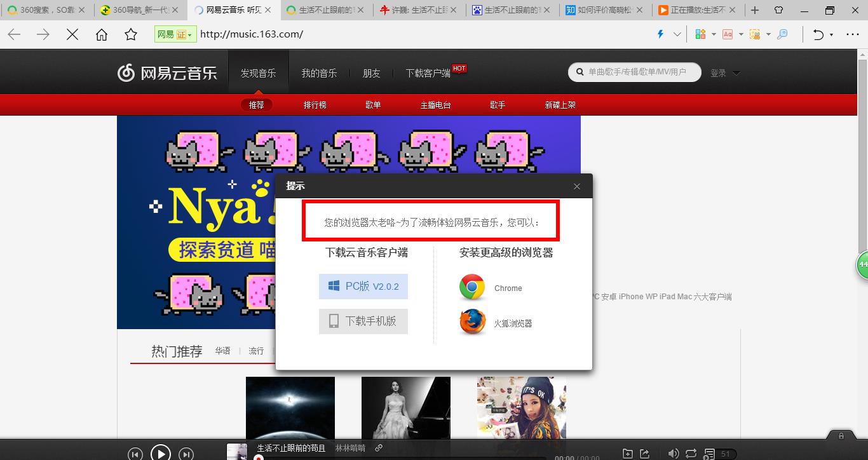Add current song to a collection
868x460 pixels.
pyautogui.click(x=628, y=454)
